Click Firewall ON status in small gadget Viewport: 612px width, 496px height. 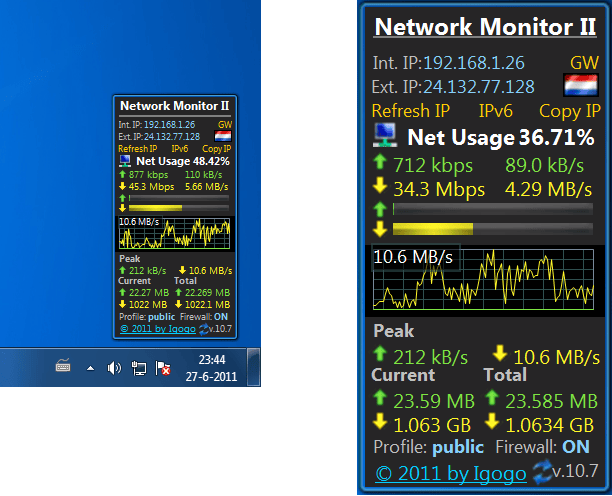point(204,317)
